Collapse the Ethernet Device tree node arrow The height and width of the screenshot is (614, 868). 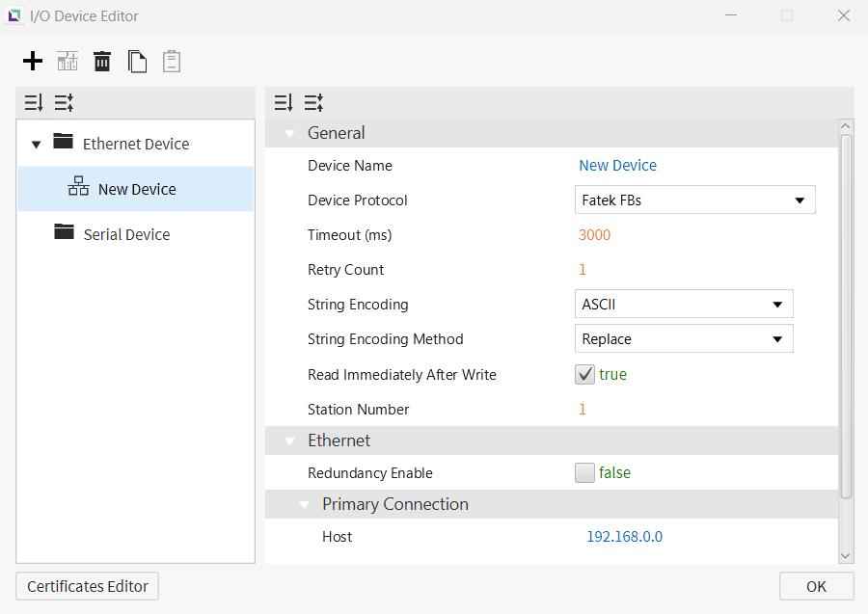coord(36,145)
